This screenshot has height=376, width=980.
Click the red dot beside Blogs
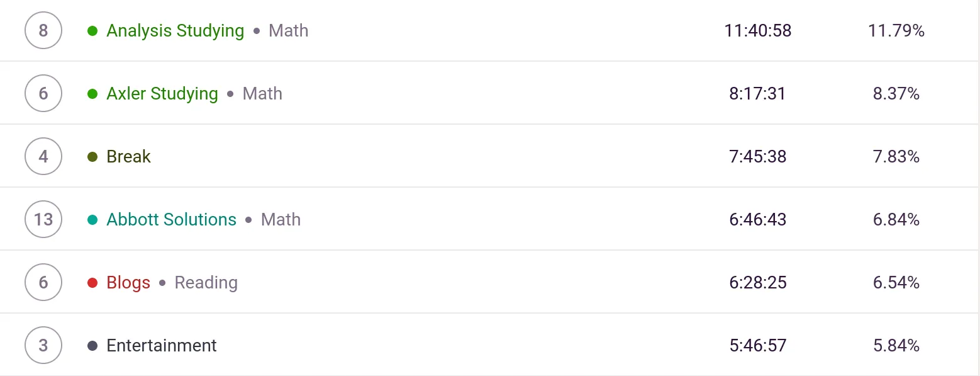tap(92, 282)
